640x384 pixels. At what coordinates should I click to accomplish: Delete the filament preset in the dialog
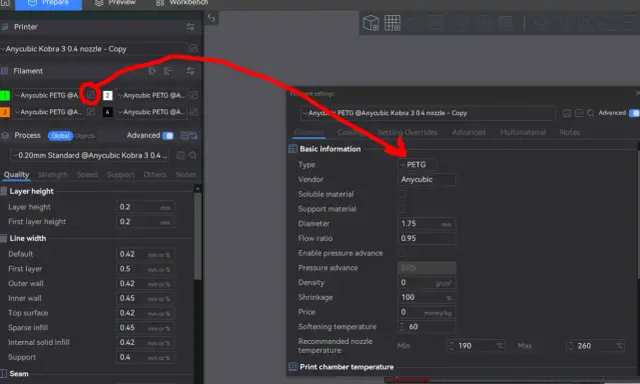click(579, 113)
